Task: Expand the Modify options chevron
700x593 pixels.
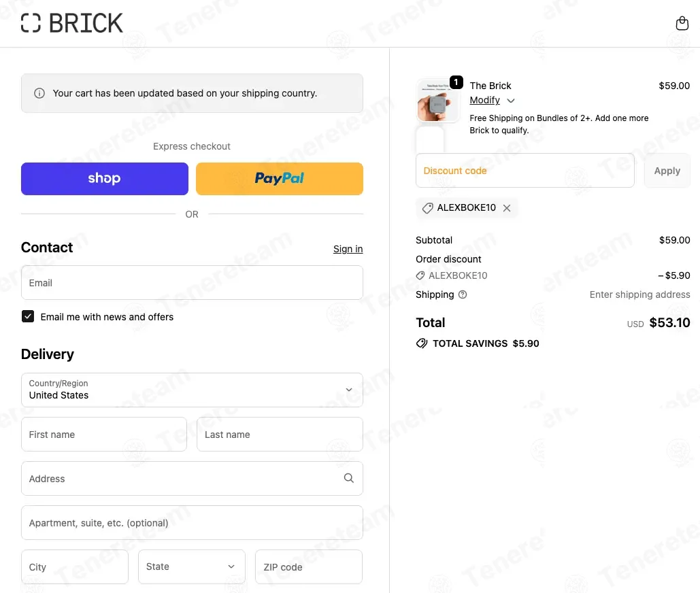Action: 511,101
